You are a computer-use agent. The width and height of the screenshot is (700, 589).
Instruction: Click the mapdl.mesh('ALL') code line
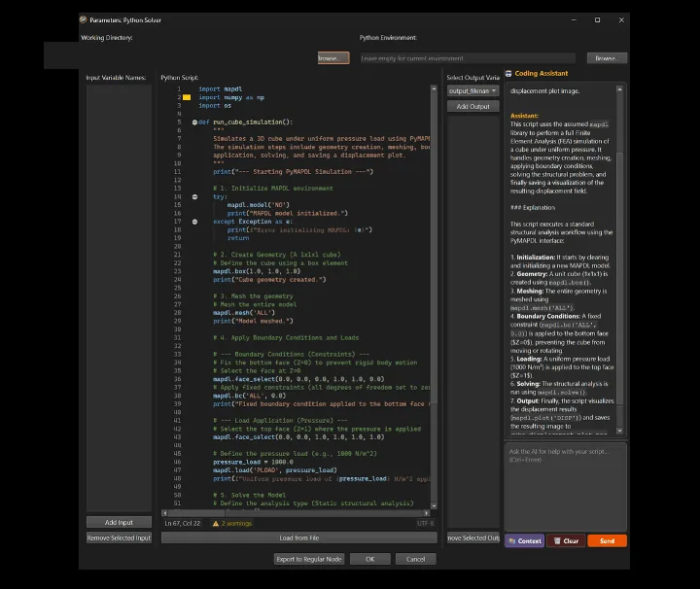(x=244, y=313)
